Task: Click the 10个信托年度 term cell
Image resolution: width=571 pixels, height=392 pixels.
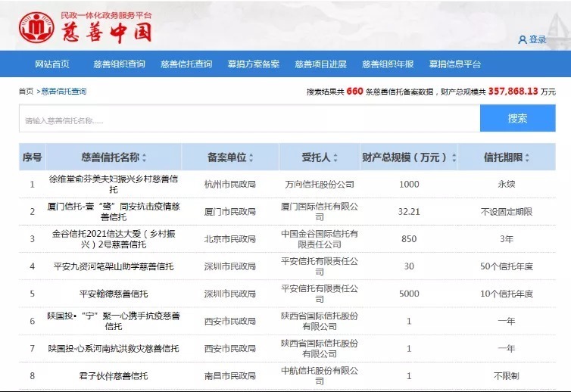Action: 507,294
